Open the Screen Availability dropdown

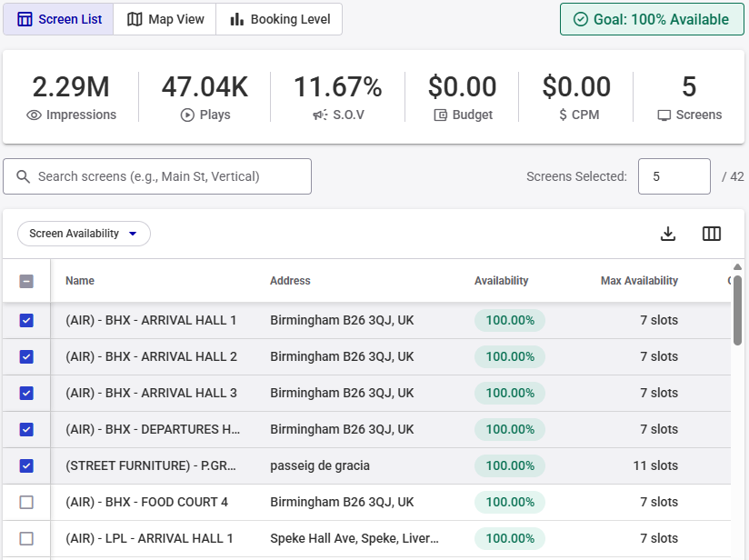(84, 234)
